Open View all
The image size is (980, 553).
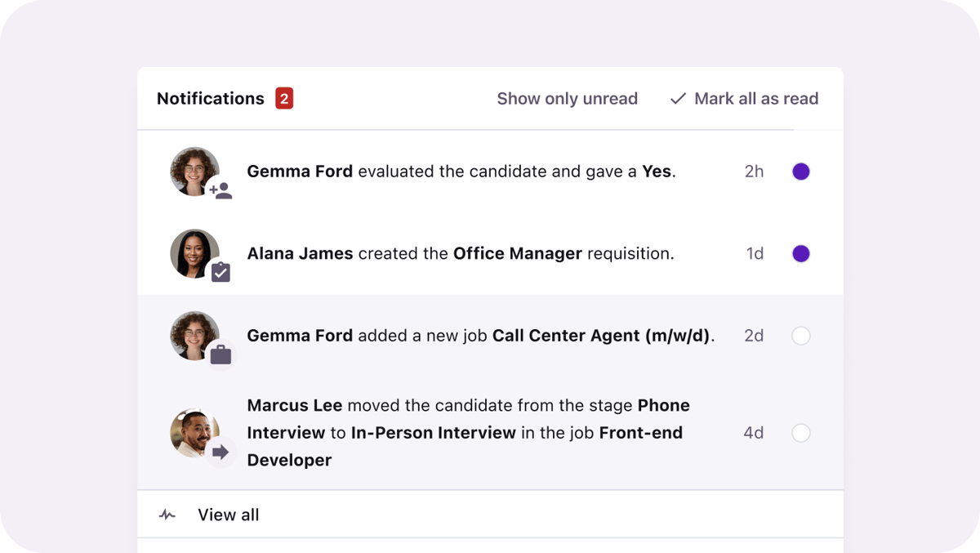(228, 515)
